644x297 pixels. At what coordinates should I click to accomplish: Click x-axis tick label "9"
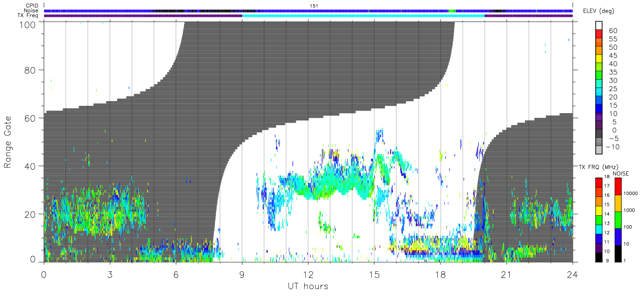pos(242,274)
